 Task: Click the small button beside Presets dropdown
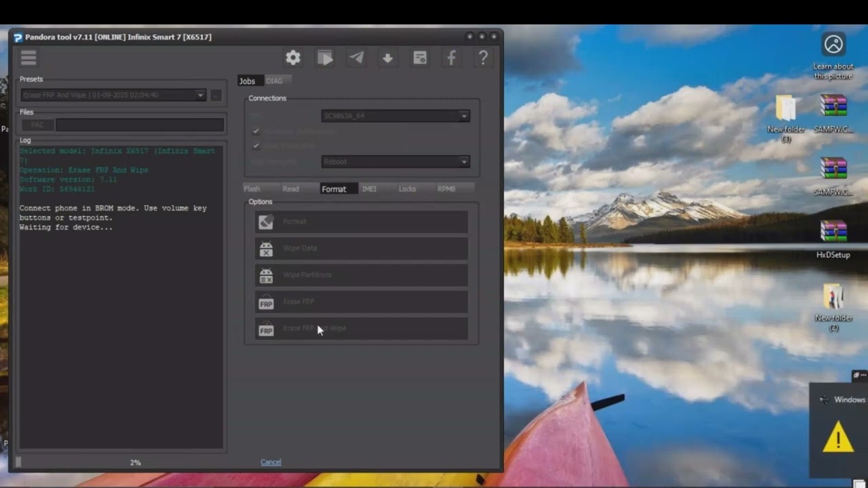[216, 95]
